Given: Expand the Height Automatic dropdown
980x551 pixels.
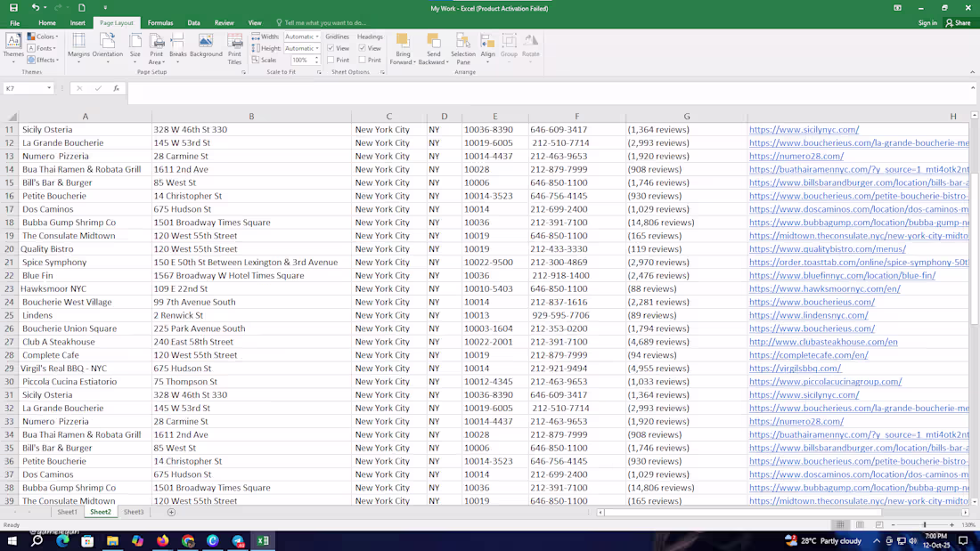Looking at the screenshot, I should [317, 48].
